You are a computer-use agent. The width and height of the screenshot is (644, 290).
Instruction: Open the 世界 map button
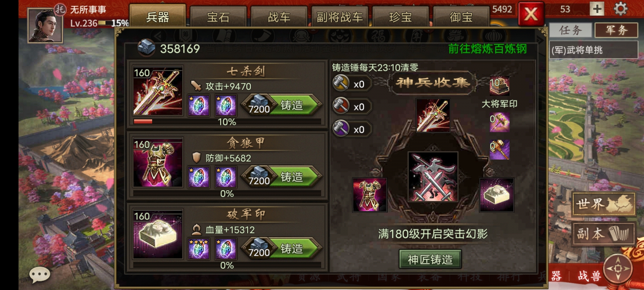[604, 204]
